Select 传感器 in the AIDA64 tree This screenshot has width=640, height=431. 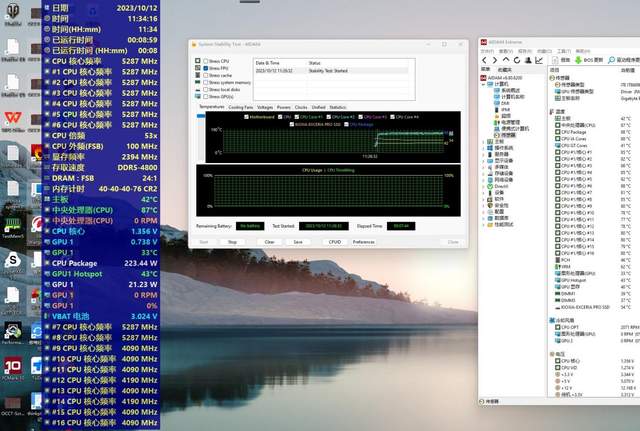click(505, 135)
